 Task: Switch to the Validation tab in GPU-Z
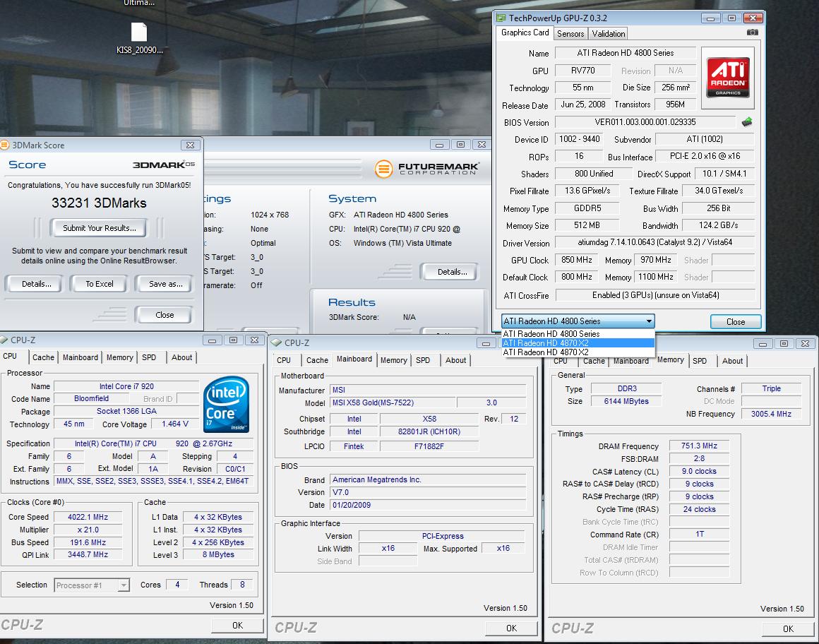(x=608, y=33)
